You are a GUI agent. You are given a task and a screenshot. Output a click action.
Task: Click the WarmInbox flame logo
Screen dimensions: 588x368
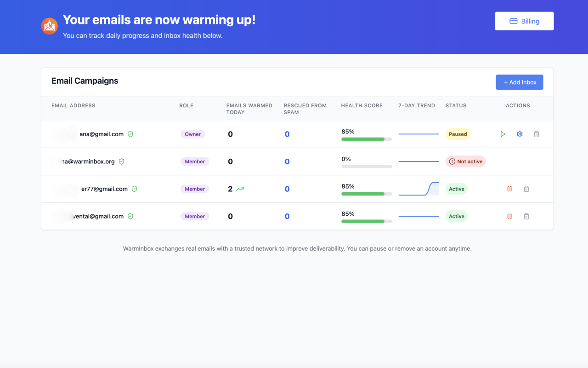[x=49, y=26]
